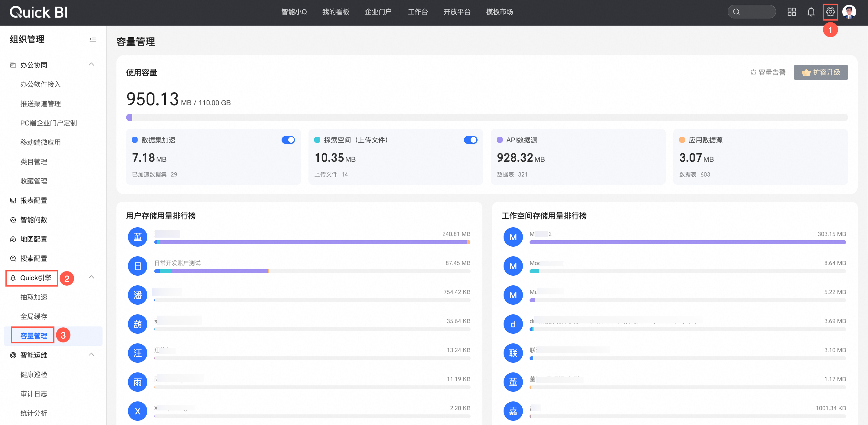The image size is (868, 425).
Task: Toggle the 数据集加速 switch off
Action: click(x=288, y=140)
